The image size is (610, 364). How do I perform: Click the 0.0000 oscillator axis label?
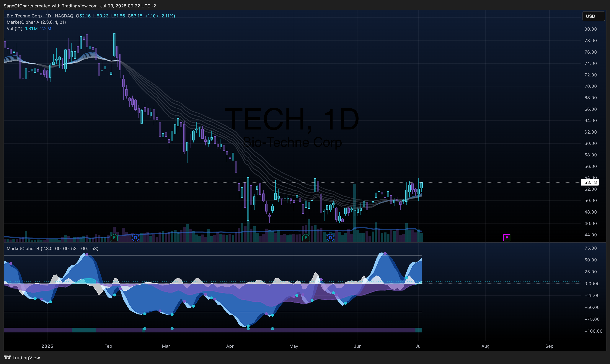[x=592, y=283]
